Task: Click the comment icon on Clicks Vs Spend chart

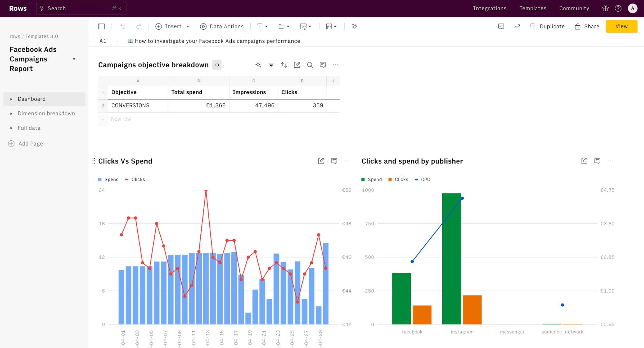Action: [334, 161]
